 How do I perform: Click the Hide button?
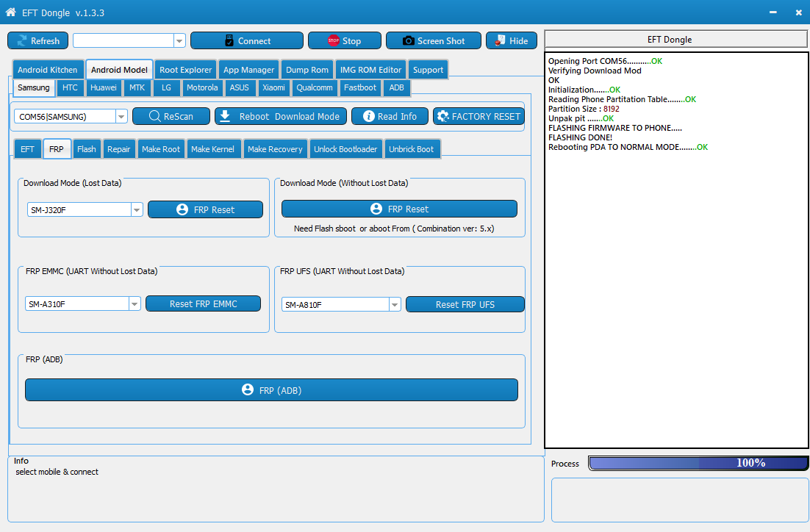[x=511, y=41]
